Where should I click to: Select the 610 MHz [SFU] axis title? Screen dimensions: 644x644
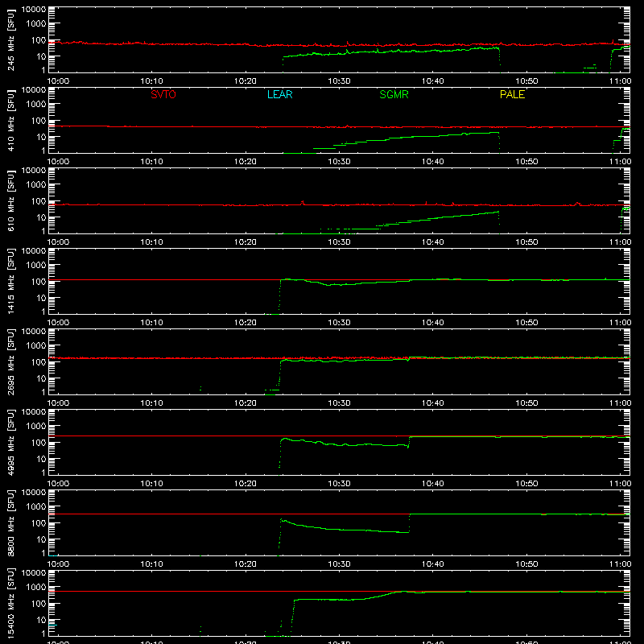pyautogui.click(x=11, y=200)
